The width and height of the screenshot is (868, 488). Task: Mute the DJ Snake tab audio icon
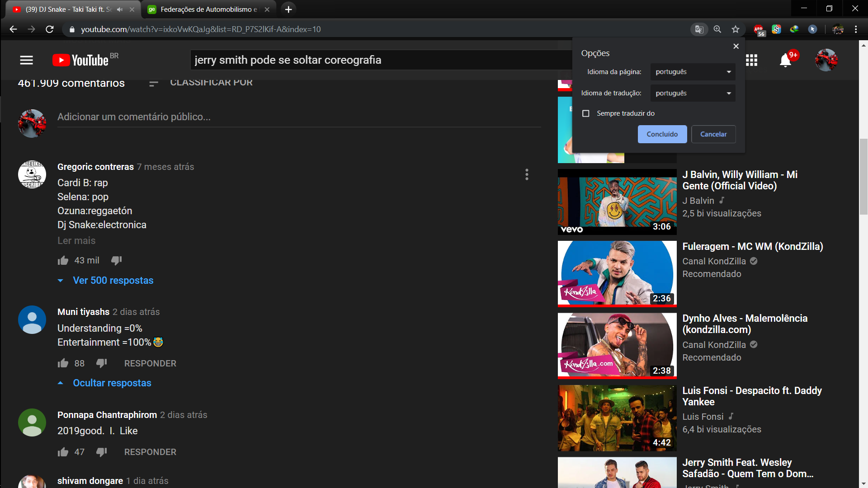point(120,9)
